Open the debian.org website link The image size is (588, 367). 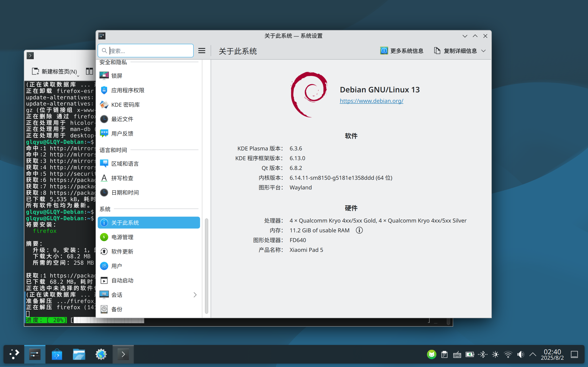tap(371, 101)
